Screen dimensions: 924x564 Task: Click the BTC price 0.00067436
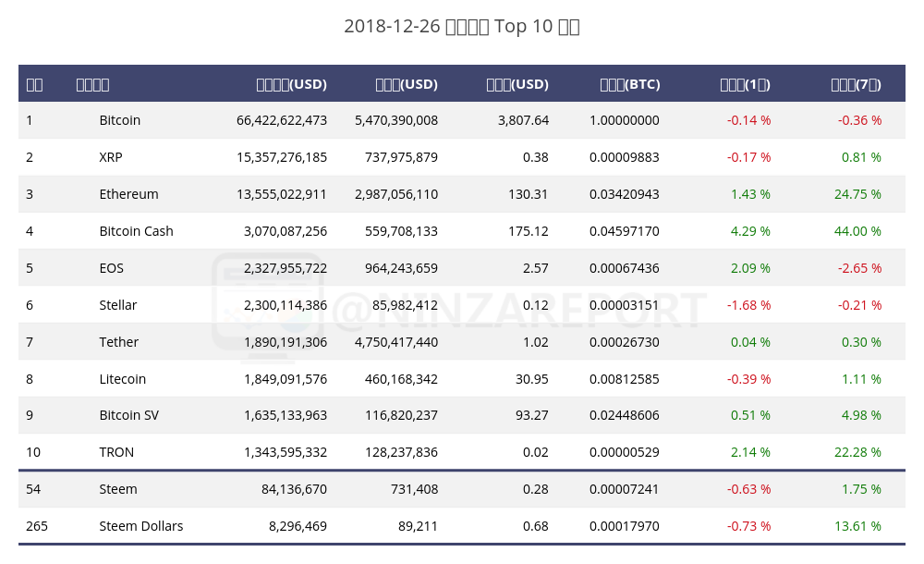[624, 268]
